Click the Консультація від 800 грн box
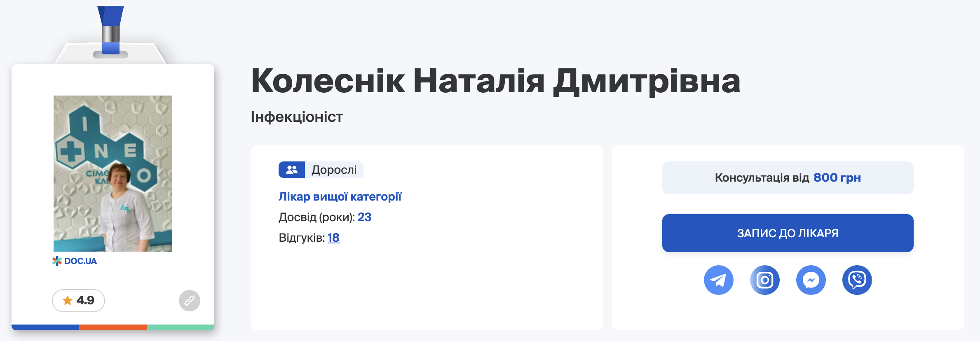 [788, 178]
